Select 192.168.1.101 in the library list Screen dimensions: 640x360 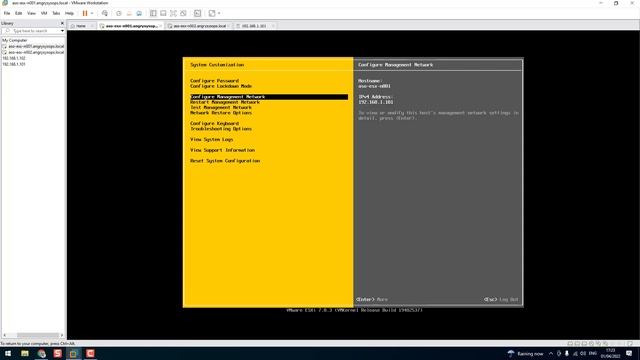[14, 64]
